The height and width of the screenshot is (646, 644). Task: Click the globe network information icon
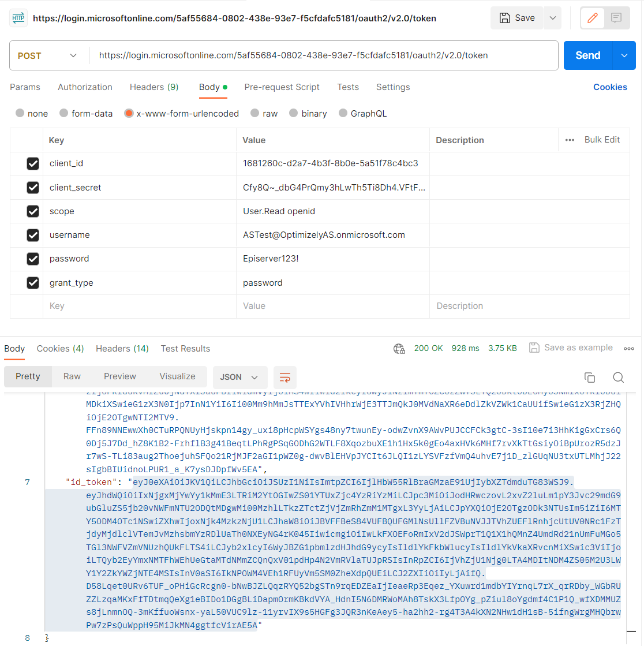[399, 348]
